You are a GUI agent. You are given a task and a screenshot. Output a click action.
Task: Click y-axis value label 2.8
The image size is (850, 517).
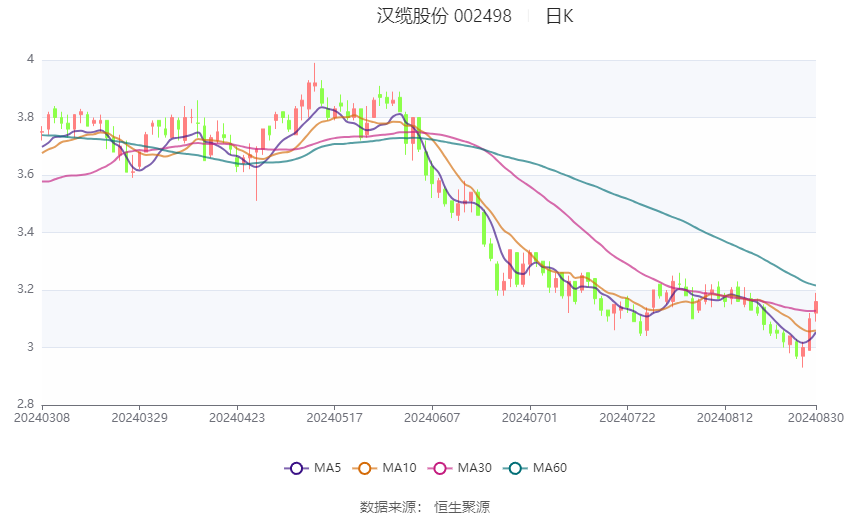coord(25,404)
